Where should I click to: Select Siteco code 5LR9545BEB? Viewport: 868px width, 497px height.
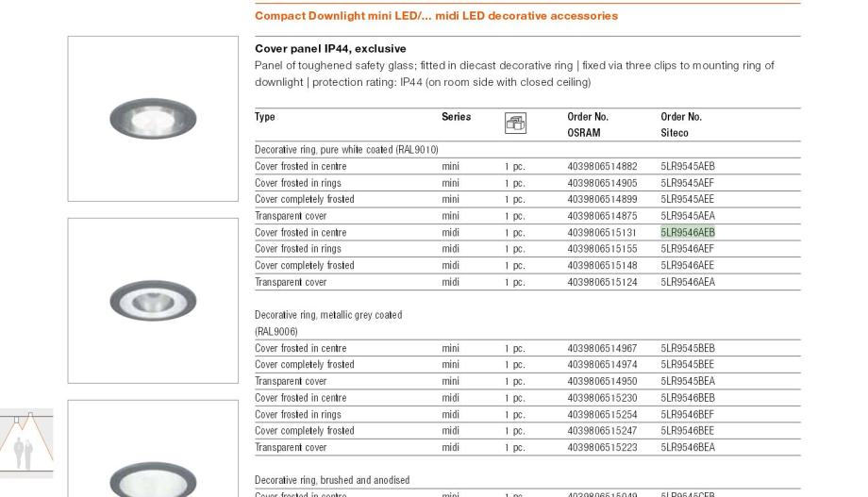(688, 348)
